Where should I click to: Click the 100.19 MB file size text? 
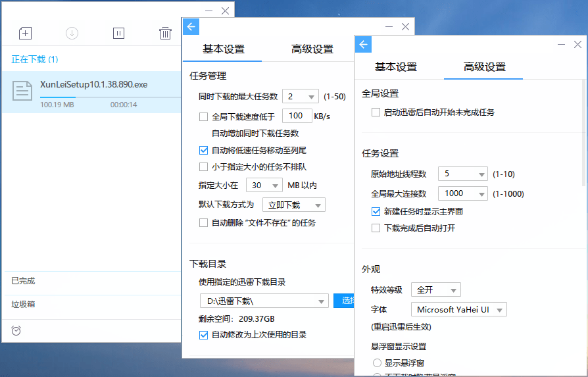pyautogui.click(x=57, y=105)
